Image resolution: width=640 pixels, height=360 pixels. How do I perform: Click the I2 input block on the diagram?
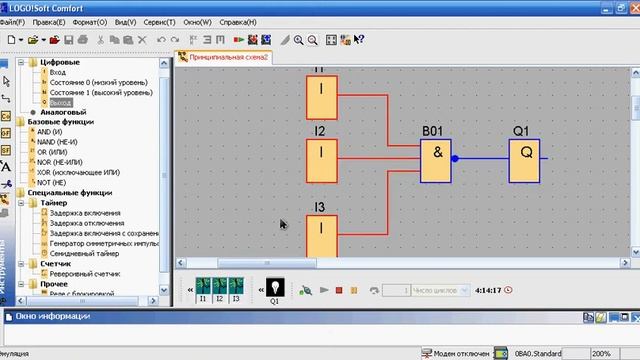point(322,161)
